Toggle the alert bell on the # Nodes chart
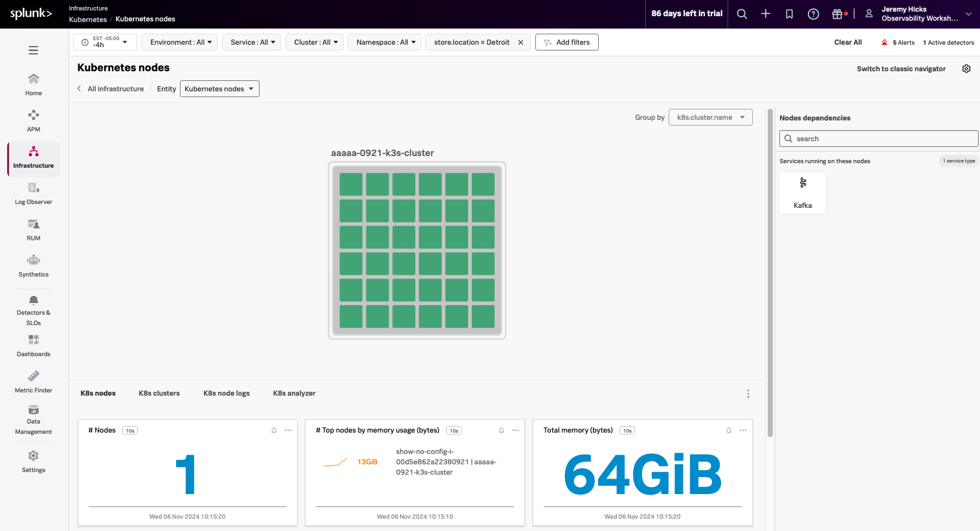This screenshot has width=980, height=531. point(274,430)
